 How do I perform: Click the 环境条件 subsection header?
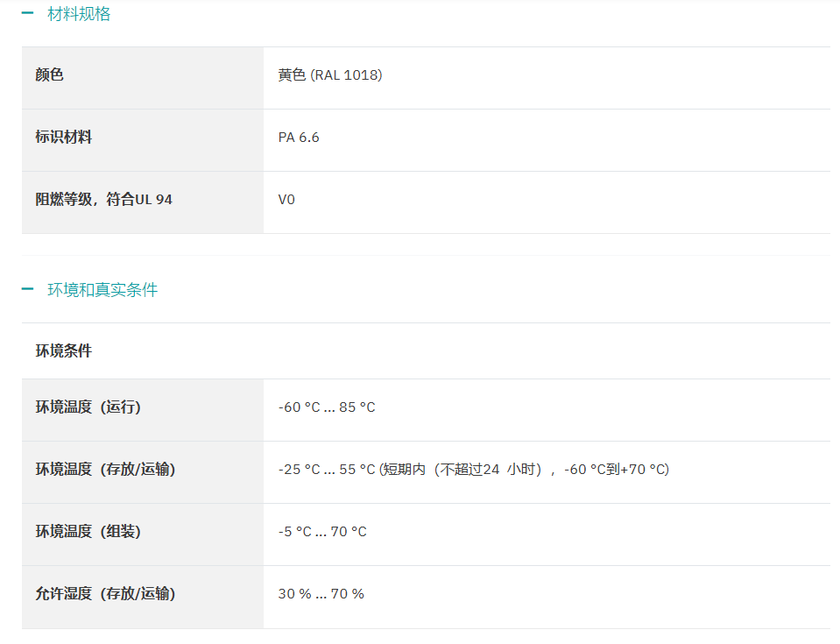[64, 351]
